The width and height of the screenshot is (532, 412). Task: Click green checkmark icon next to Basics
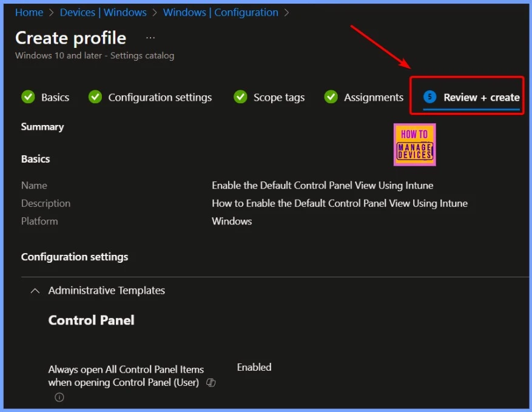pyautogui.click(x=28, y=96)
